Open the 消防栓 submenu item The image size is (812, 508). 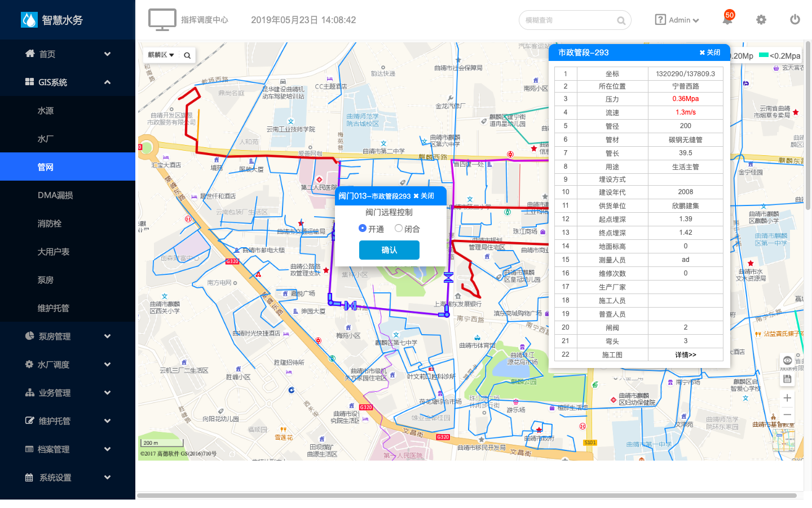[x=68, y=224]
